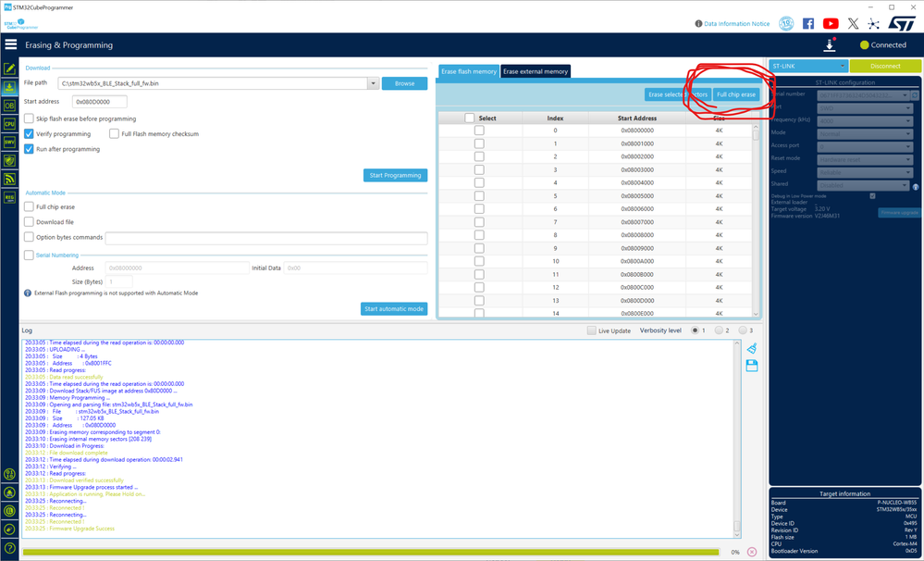Open the link-shaped sidebar icon
Viewport: 924px width, 561px height.
[9, 530]
